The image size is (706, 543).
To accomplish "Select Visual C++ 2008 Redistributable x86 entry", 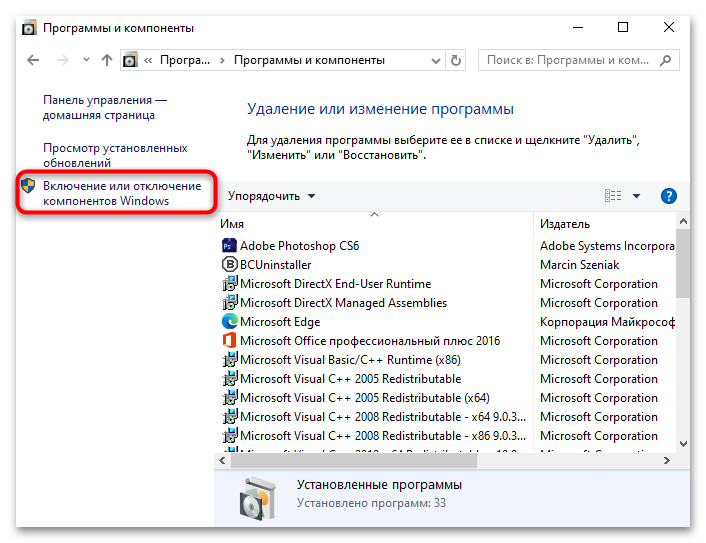I will 383,436.
